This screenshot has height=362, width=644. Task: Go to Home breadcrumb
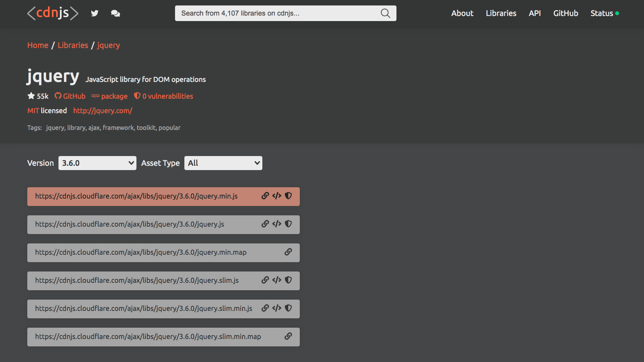[38, 45]
